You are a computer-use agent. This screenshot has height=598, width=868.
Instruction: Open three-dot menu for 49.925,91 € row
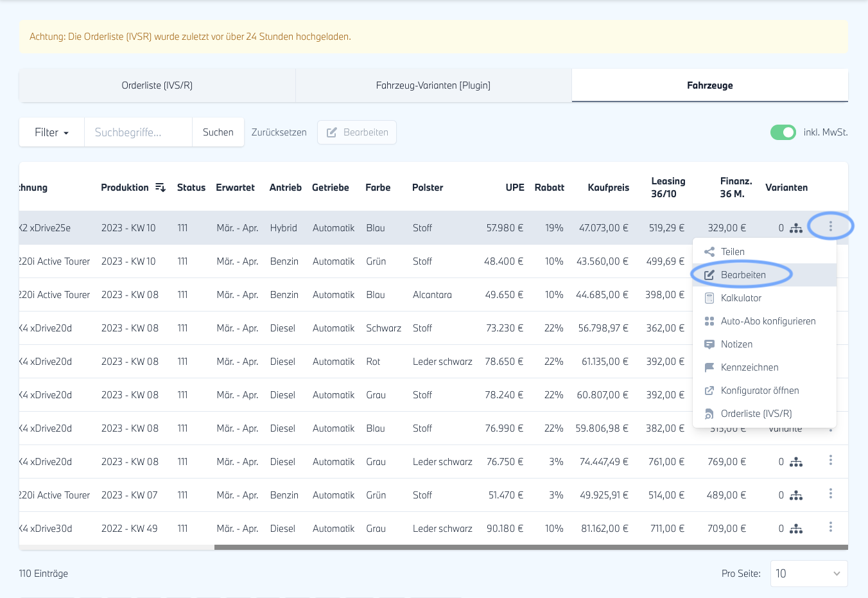[830, 494]
